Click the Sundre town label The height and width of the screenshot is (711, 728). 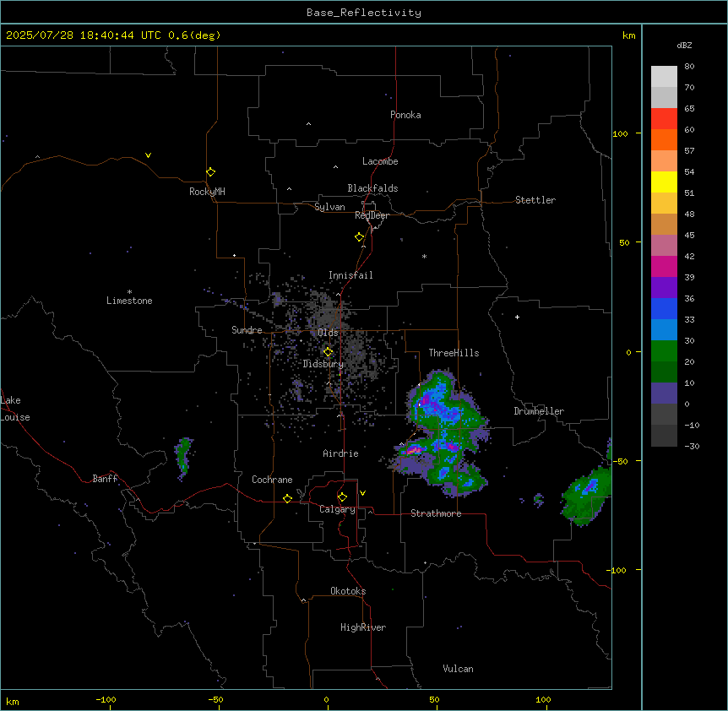(247, 330)
